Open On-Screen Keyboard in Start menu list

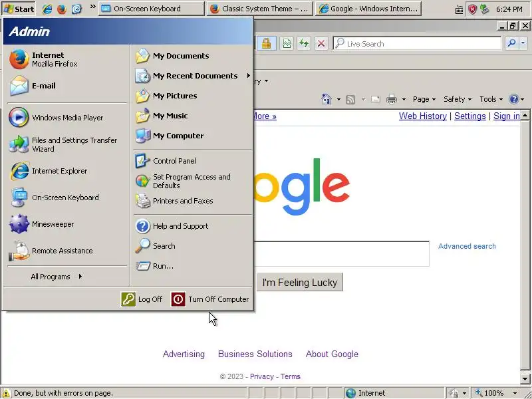[x=66, y=198]
